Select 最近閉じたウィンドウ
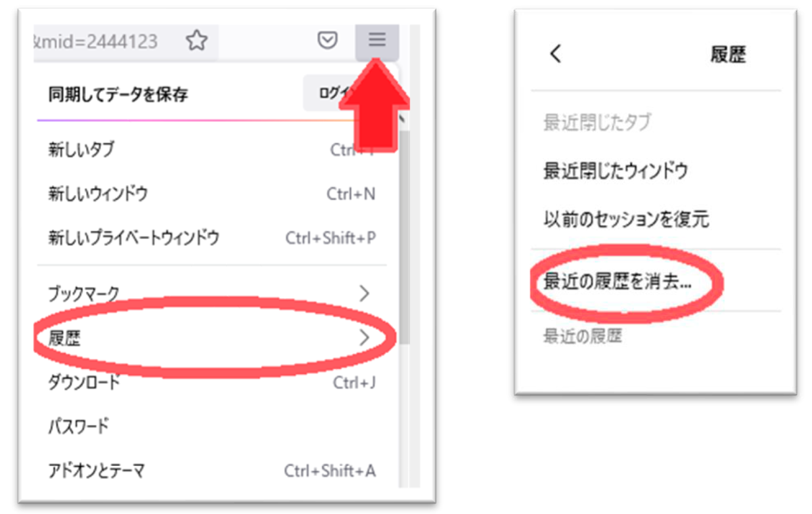The image size is (812, 514). pos(616,171)
